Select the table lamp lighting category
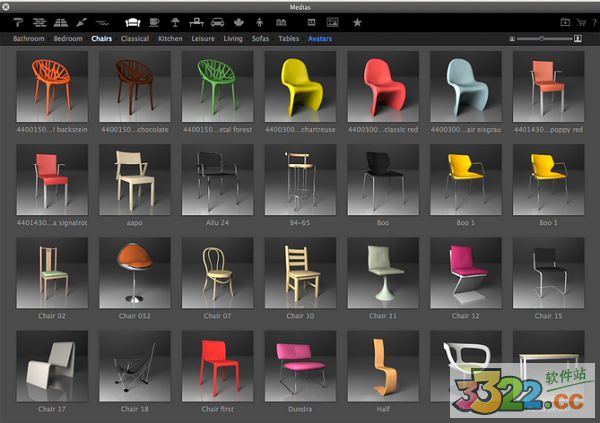600x423 pixels. click(x=176, y=21)
